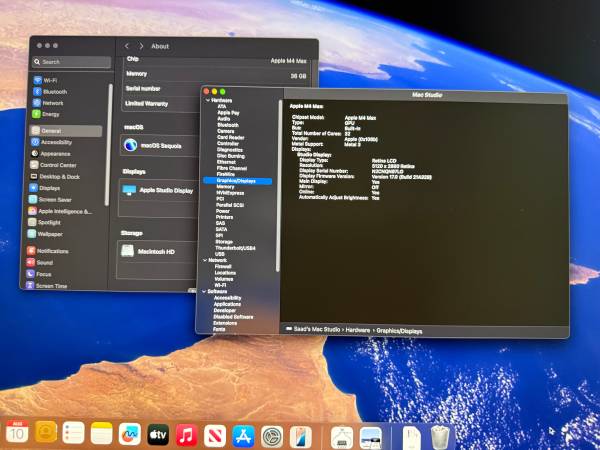Select Apple Pay in the hardware list
The image size is (600, 450).
228,113
